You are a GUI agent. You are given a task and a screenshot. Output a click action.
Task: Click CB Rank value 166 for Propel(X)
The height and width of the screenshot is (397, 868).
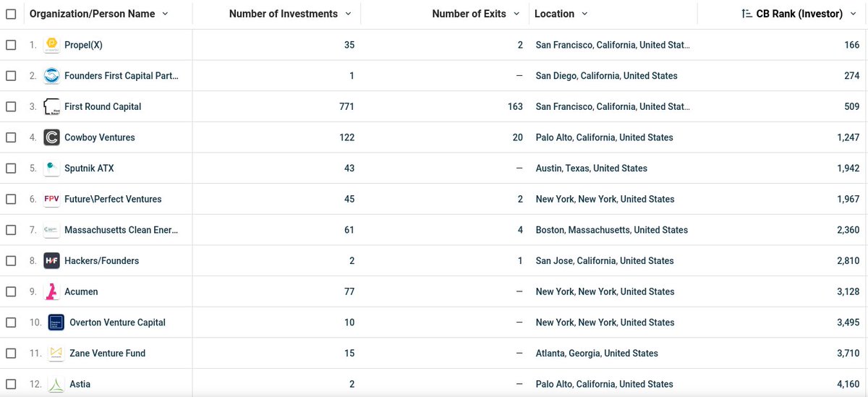pyautogui.click(x=851, y=45)
